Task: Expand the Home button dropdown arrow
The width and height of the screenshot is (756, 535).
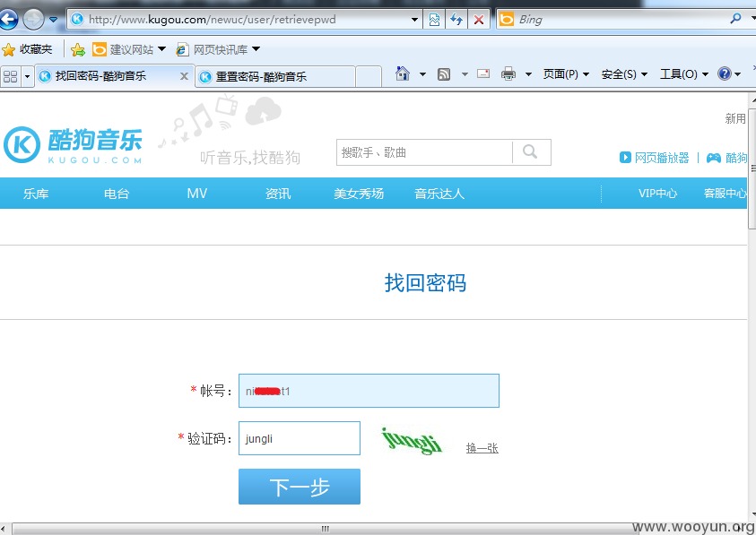Action: 422,74
